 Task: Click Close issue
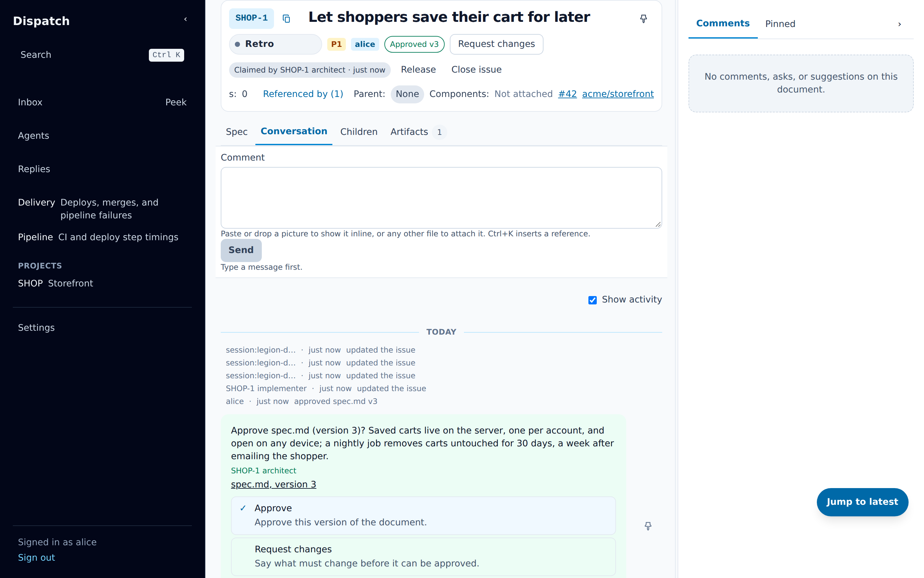tap(476, 70)
